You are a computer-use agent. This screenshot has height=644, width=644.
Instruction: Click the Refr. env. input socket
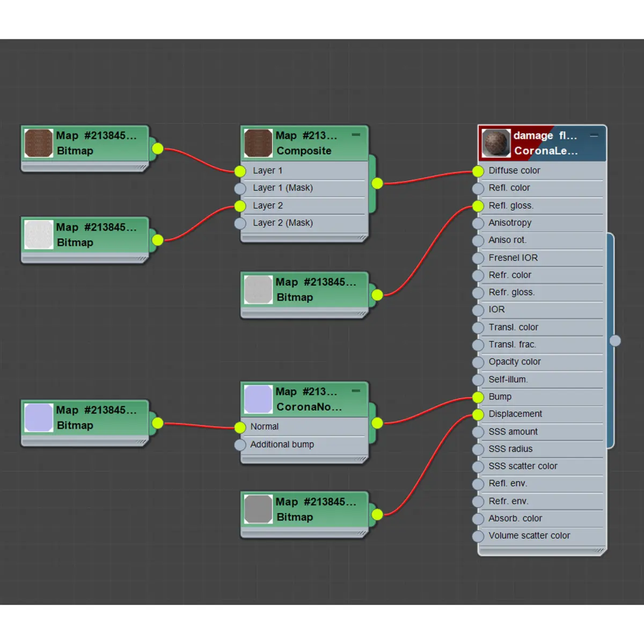(478, 502)
